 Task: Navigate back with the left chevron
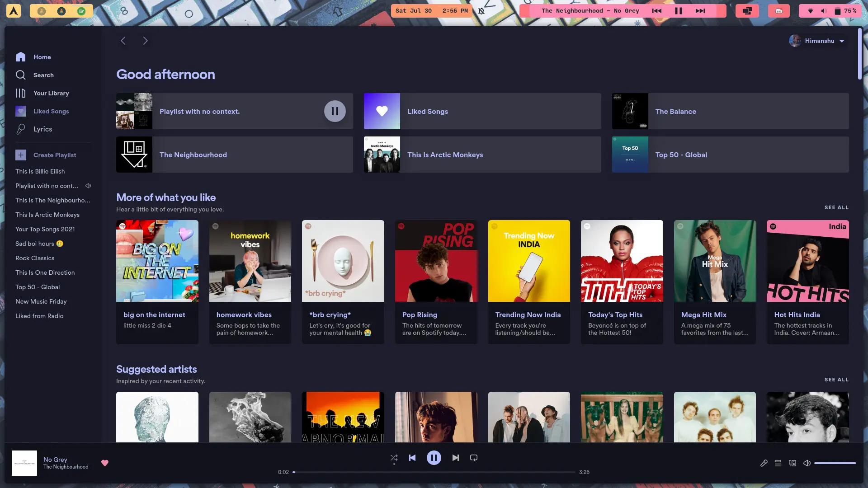pyautogui.click(x=123, y=41)
